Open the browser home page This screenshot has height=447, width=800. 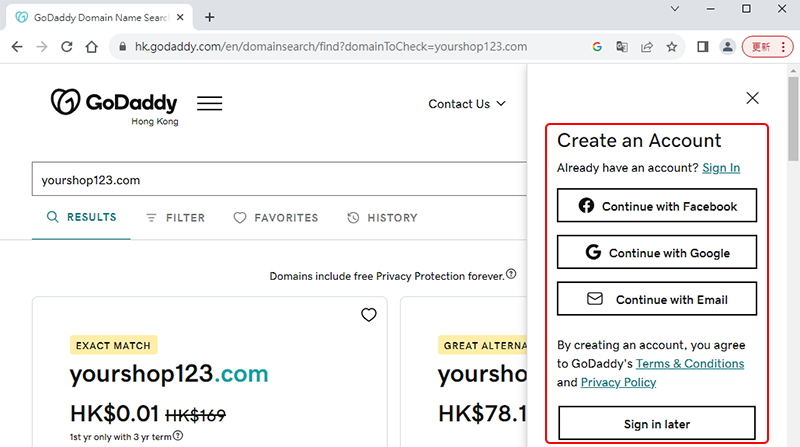pos(92,47)
